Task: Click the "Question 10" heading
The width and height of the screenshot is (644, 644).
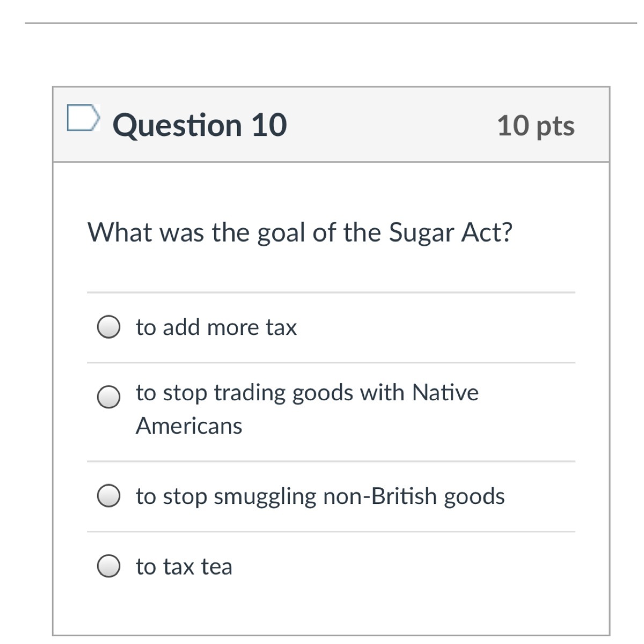Action: 200,125
